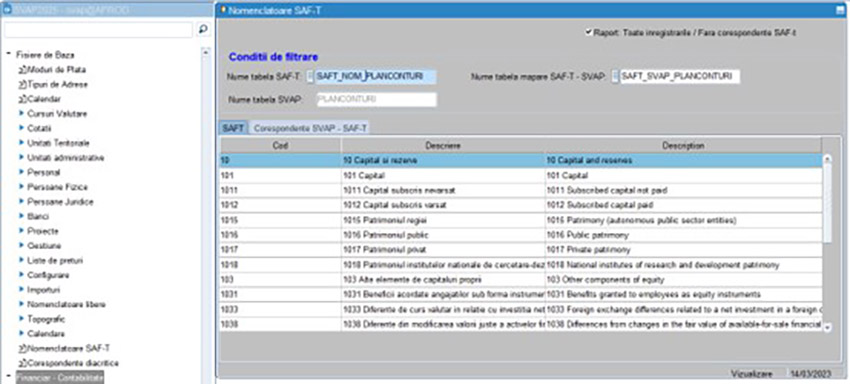The height and width of the screenshot is (384, 850).
Task: Select the 101 Capital row
Action: 520,176
